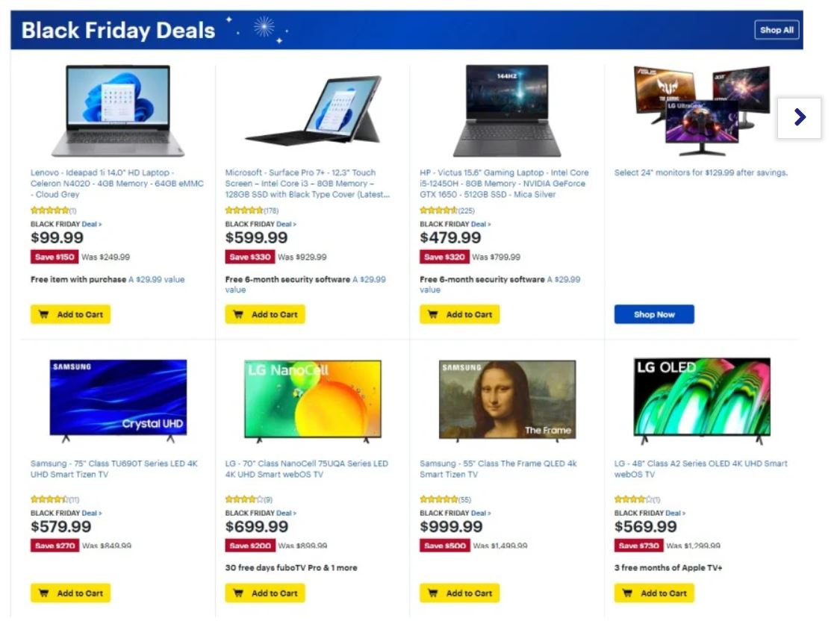Viewport: 840px width, 624px height.
Task: Add the Lenovo Ideapad laptop to cart
Action: [71, 314]
